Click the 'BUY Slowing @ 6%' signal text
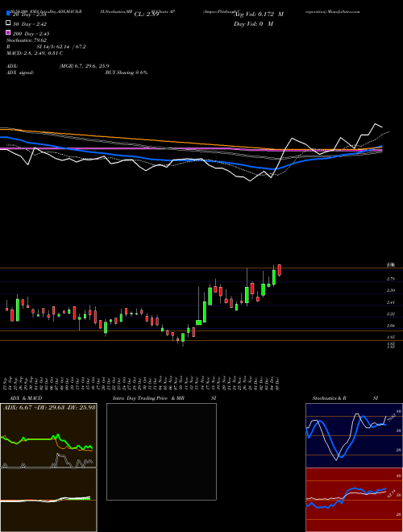This screenshot has height=532, width=403. (x=127, y=73)
